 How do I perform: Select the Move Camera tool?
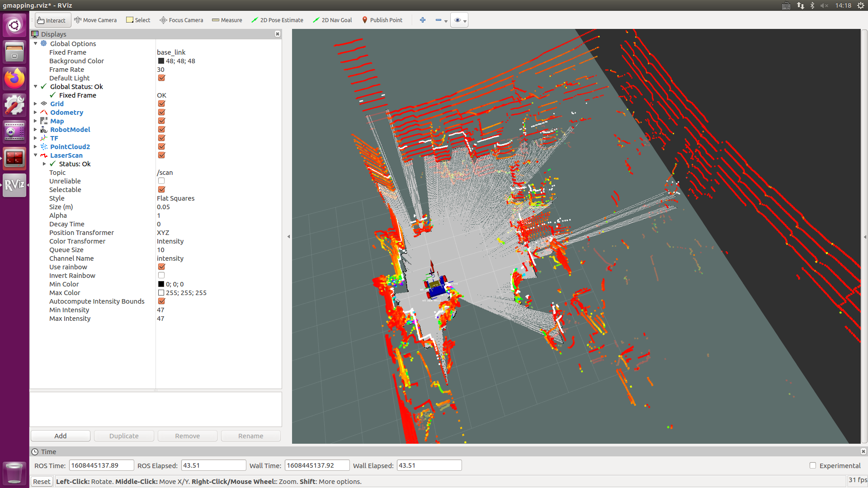[95, 20]
